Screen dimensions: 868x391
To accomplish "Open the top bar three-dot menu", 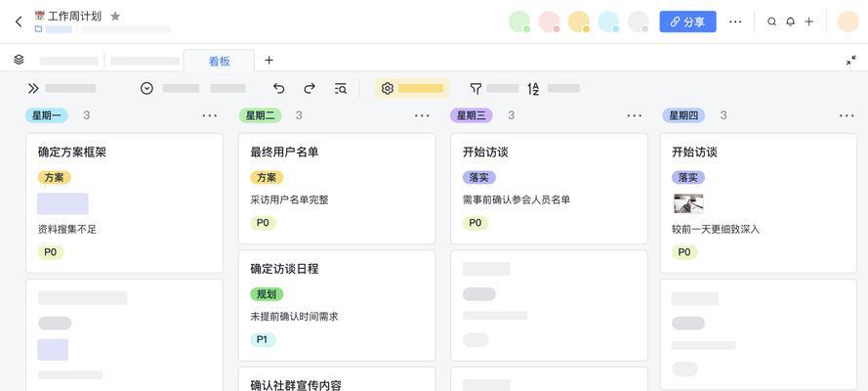I will (x=735, y=22).
